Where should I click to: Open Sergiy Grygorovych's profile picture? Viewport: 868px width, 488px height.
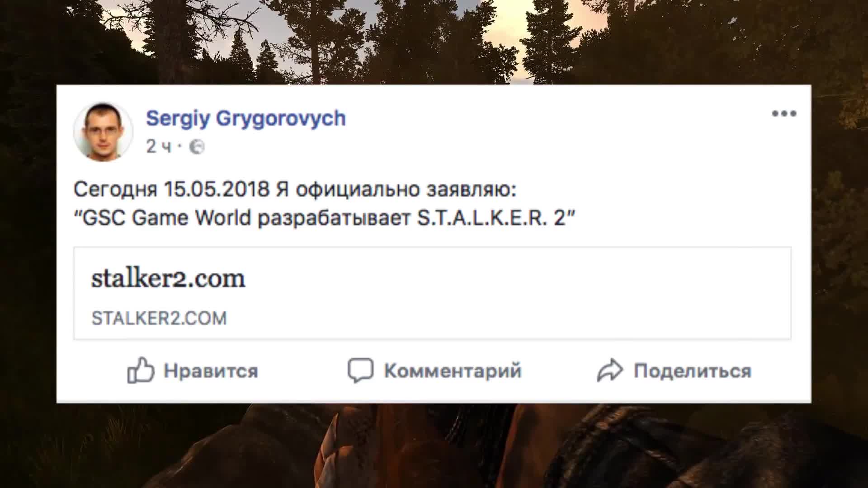(104, 131)
